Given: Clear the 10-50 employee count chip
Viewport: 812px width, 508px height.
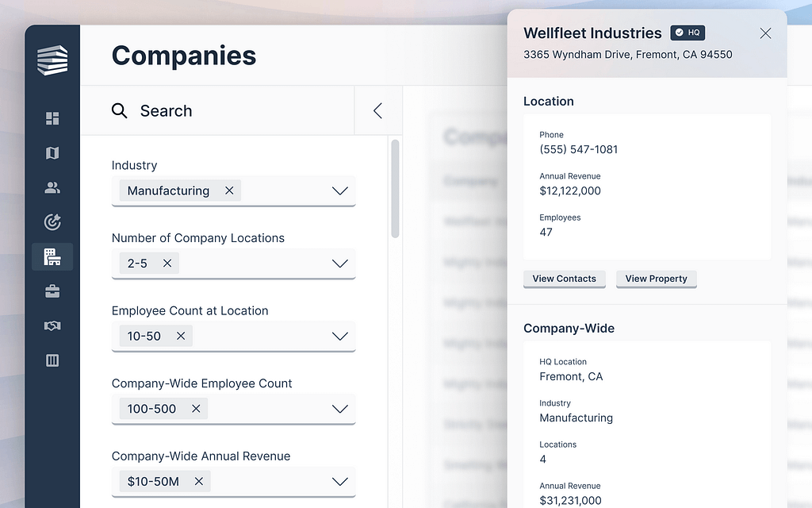Looking at the screenshot, I should [x=181, y=336].
